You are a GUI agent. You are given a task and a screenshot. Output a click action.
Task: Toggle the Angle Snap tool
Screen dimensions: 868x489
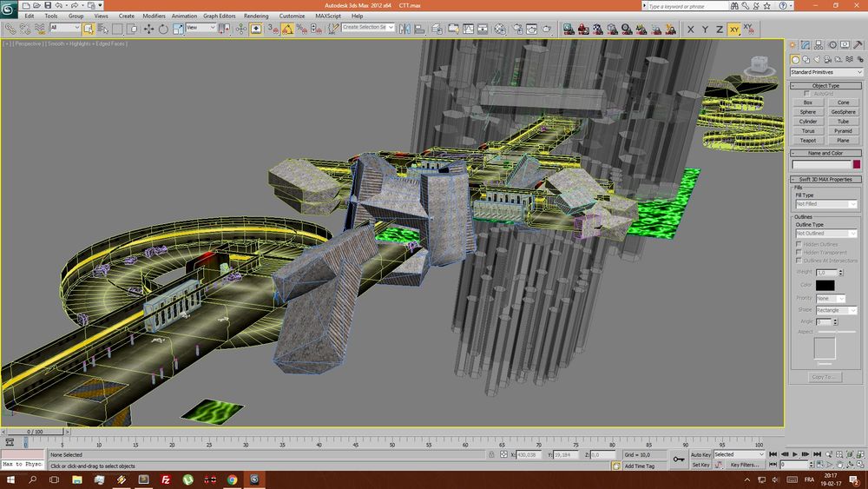click(287, 29)
